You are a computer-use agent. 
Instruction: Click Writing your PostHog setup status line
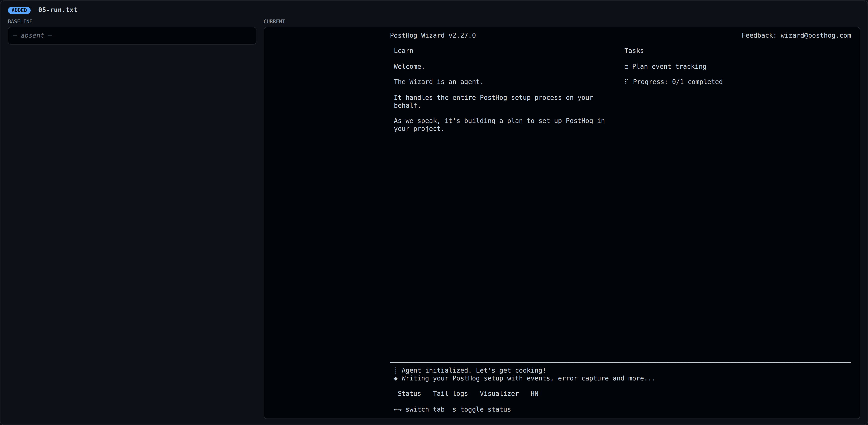point(528,378)
